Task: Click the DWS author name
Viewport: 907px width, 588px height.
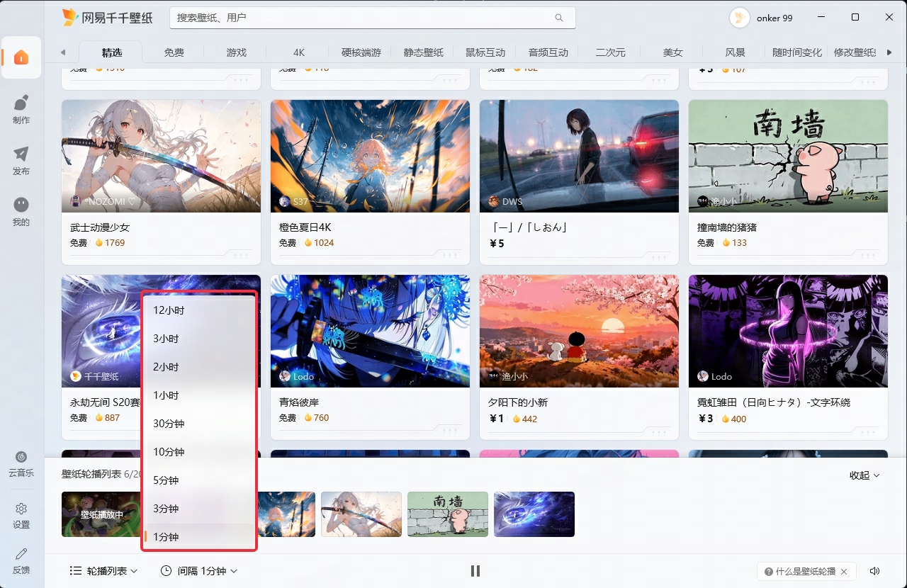Action: [x=512, y=202]
